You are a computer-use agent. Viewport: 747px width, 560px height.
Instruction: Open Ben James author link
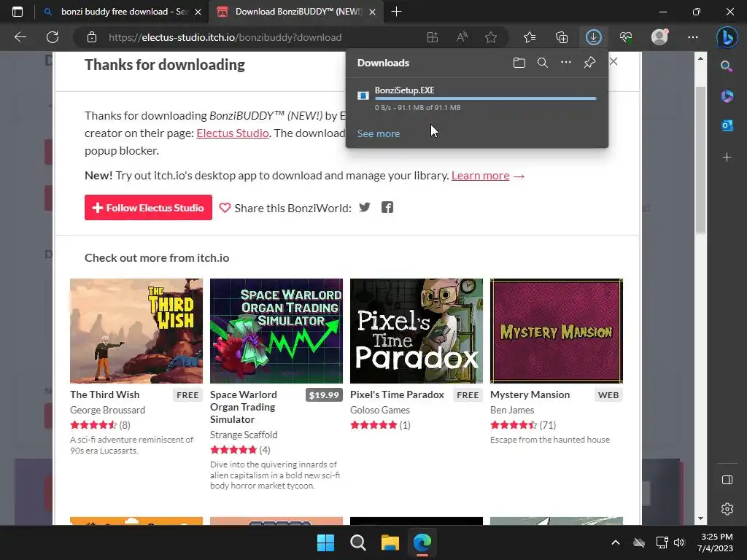pyautogui.click(x=512, y=410)
